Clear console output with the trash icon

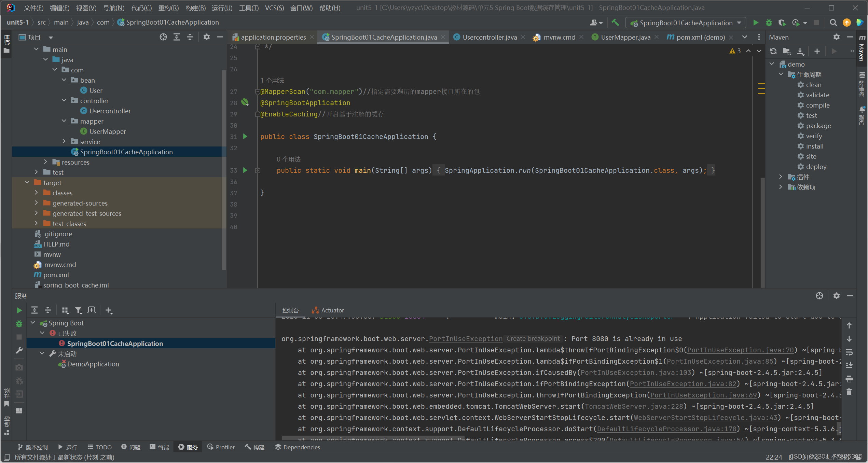point(849,392)
